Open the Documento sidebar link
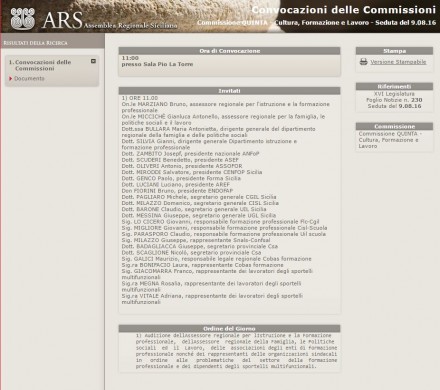This screenshot has height=390, width=440. [29, 79]
